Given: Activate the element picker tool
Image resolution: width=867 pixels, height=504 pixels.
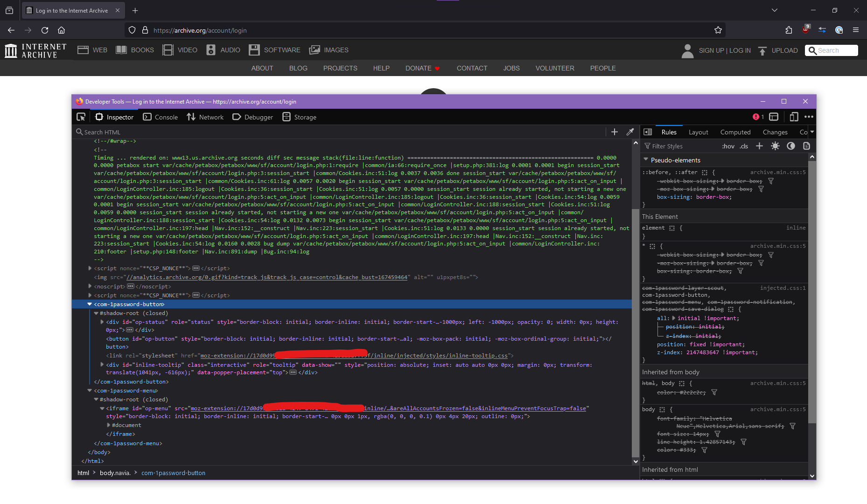Looking at the screenshot, I should [81, 117].
